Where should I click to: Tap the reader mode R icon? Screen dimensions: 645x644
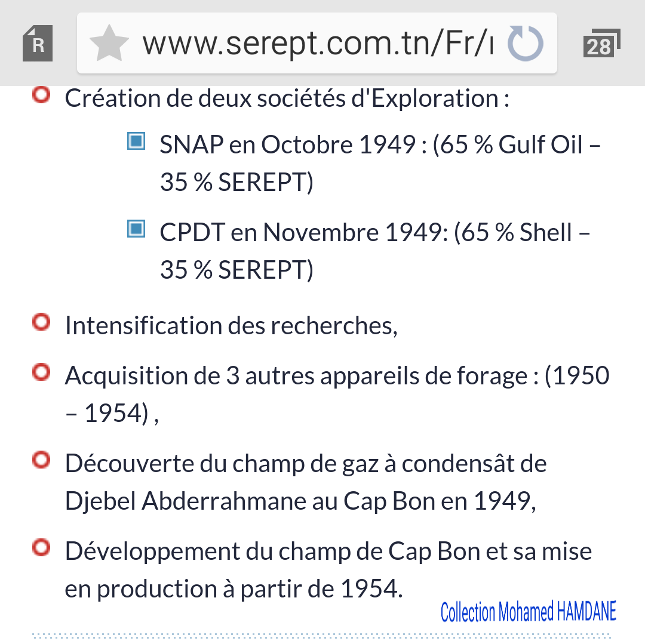click(x=38, y=44)
